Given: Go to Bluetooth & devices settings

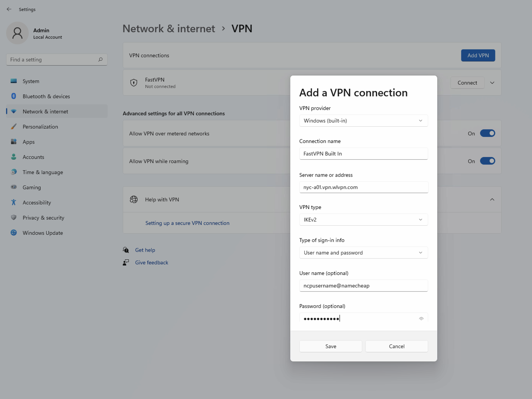Looking at the screenshot, I should [x=57, y=96].
